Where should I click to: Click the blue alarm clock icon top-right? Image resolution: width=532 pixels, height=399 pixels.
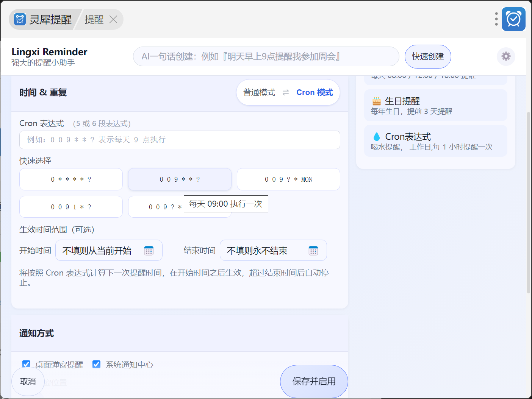pyautogui.click(x=513, y=19)
